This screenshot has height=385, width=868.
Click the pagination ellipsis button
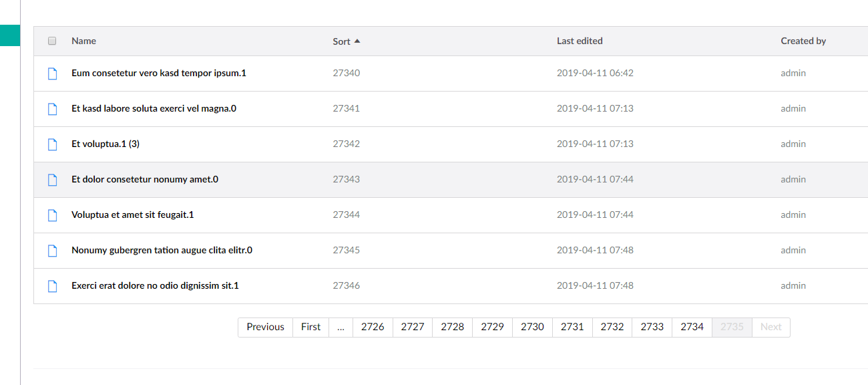coord(341,327)
